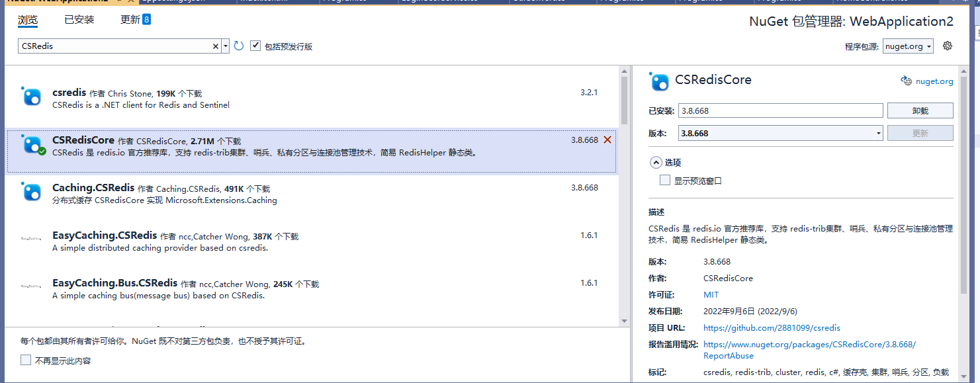Click the CSRedisCore package title in list
The width and height of the screenshot is (980, 383).
pyautogui.click(x=83, y=140)
